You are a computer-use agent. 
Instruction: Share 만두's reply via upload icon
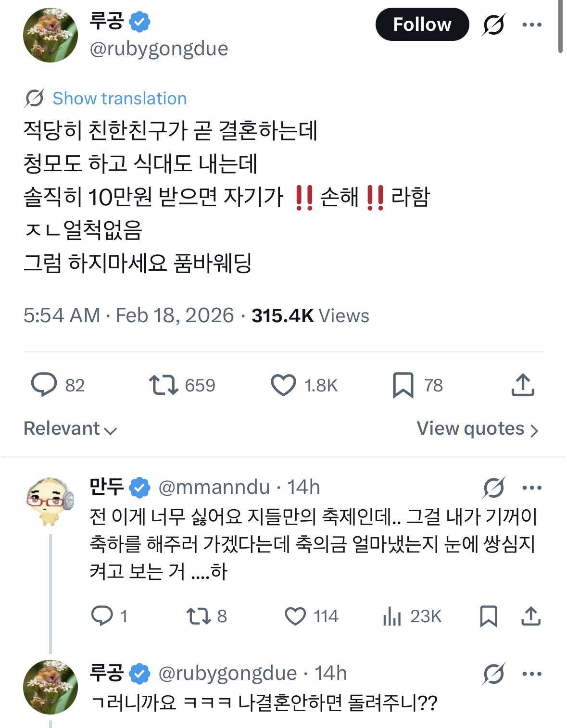tap(531, 616)
